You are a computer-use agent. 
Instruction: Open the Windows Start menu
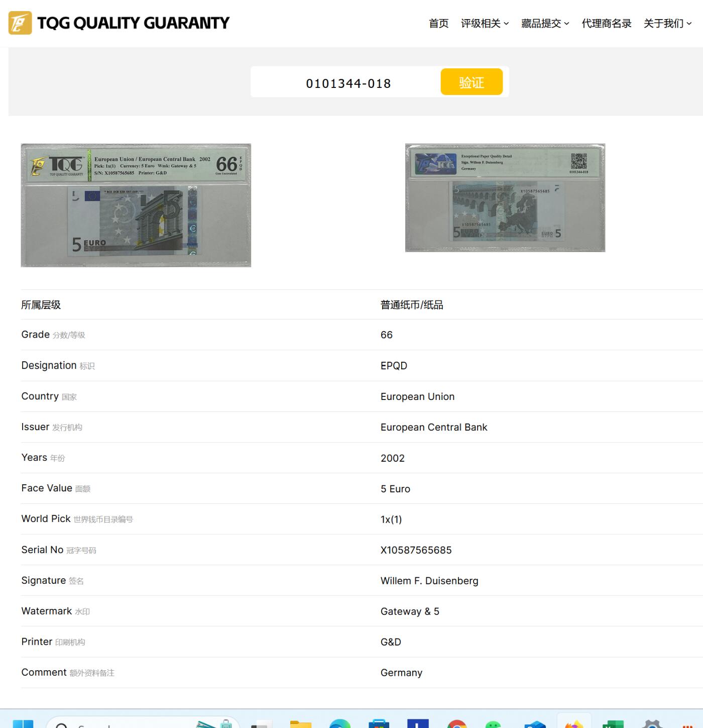23,723
